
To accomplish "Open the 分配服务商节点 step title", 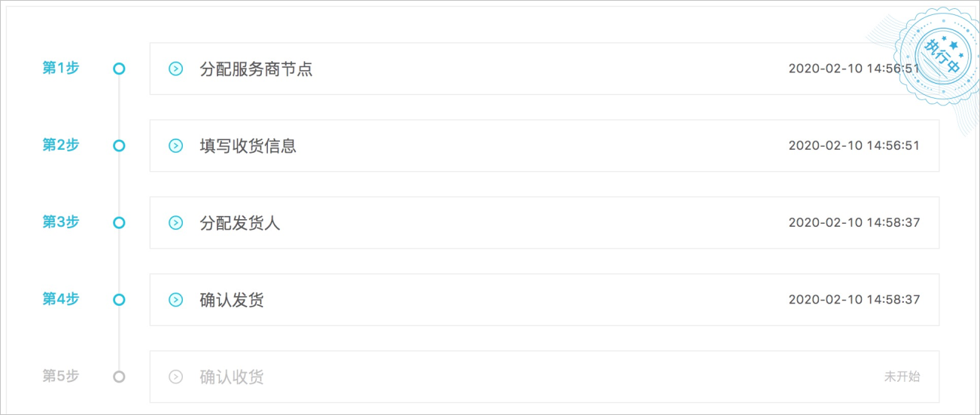I will [256, 69].
